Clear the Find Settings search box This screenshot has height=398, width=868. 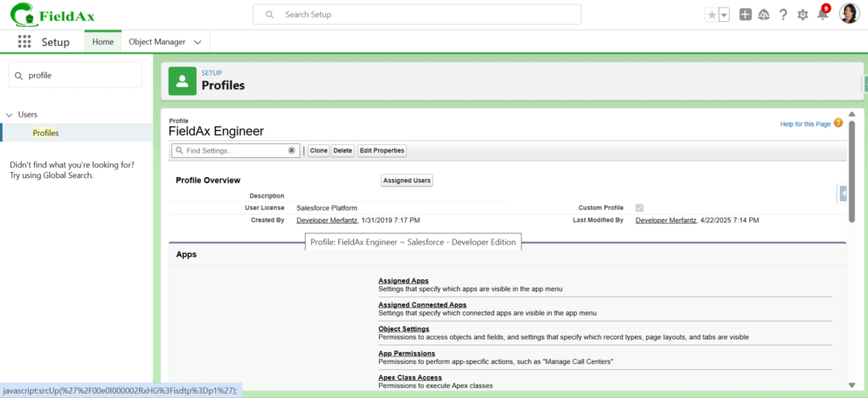point(292,150)
